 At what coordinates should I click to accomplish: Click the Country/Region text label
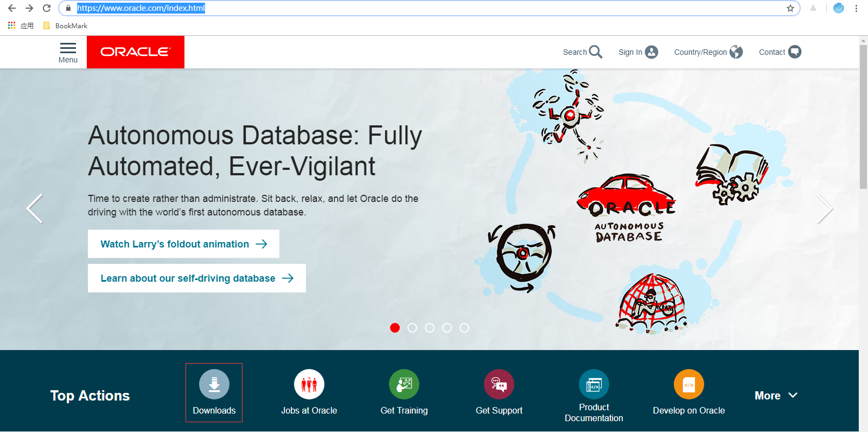point(700,52)
